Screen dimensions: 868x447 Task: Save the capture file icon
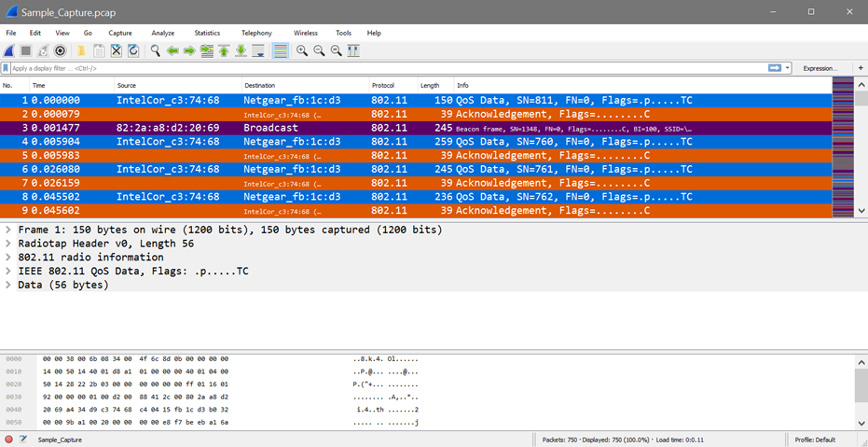(x=99, y=51)
